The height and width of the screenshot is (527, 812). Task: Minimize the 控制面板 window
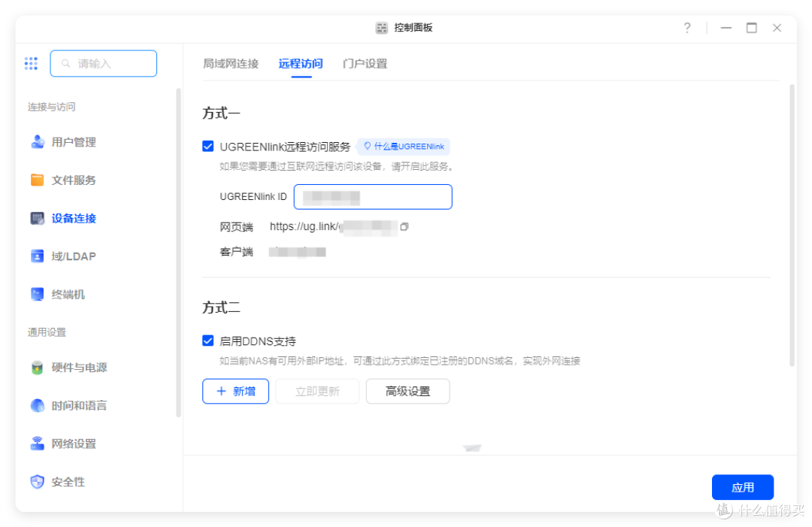point(726,28)
